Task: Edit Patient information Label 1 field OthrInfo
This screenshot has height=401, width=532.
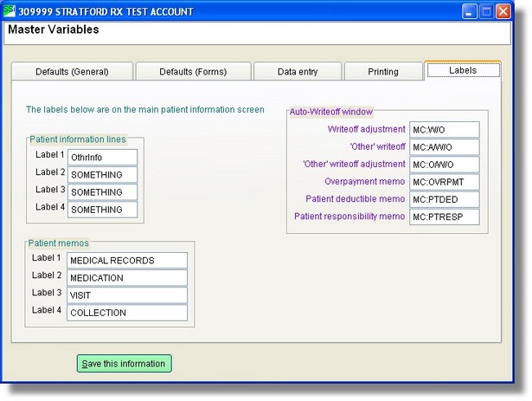Action: pos(102,158)
